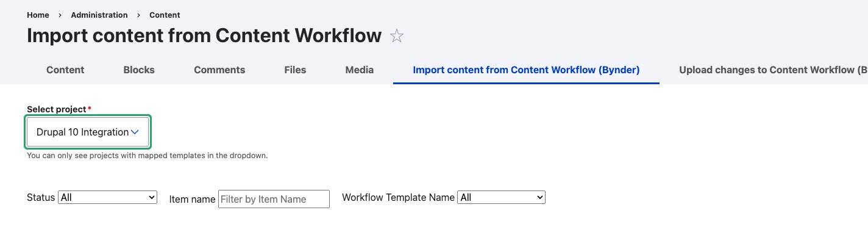868x232 pixels.
Task: Go to Home breadcrumb
Action: (38, 15)
